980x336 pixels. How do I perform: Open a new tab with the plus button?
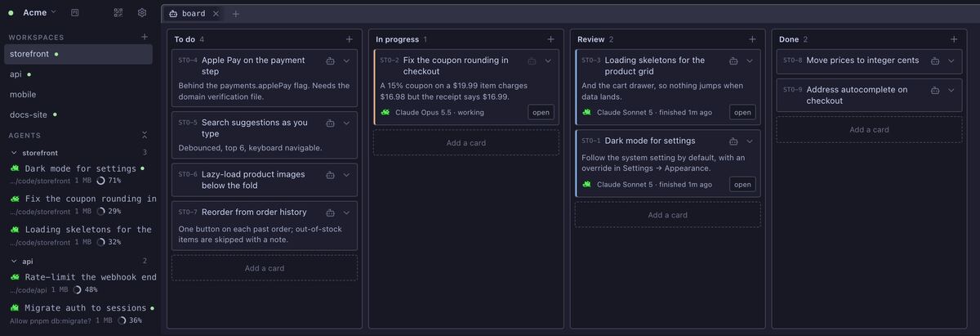point(236,14)
